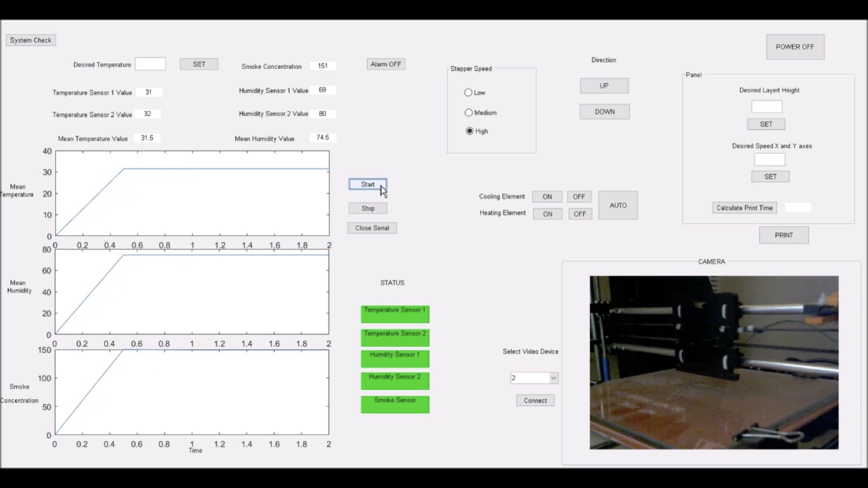Click the Temperature Sensor 1 status indicator
868x488 pixels.
click(395, 314)
